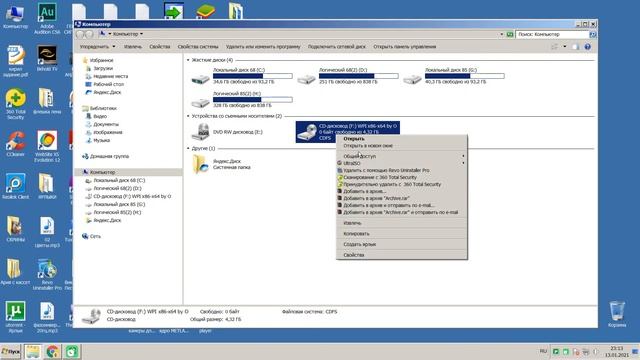
Task: Toggle the preview pane icon in toolbar
Action: 576,47
